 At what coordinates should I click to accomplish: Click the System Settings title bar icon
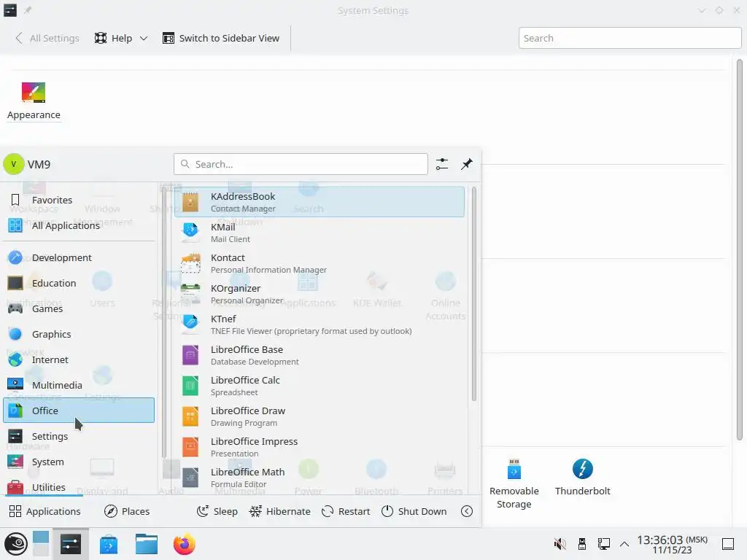tap(10, 10)
